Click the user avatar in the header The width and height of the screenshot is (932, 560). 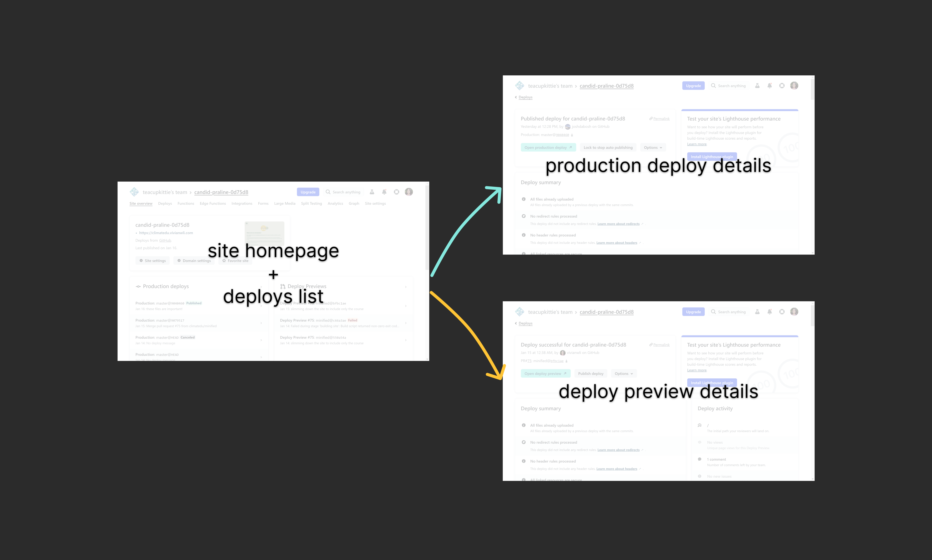tap(794, 85)
